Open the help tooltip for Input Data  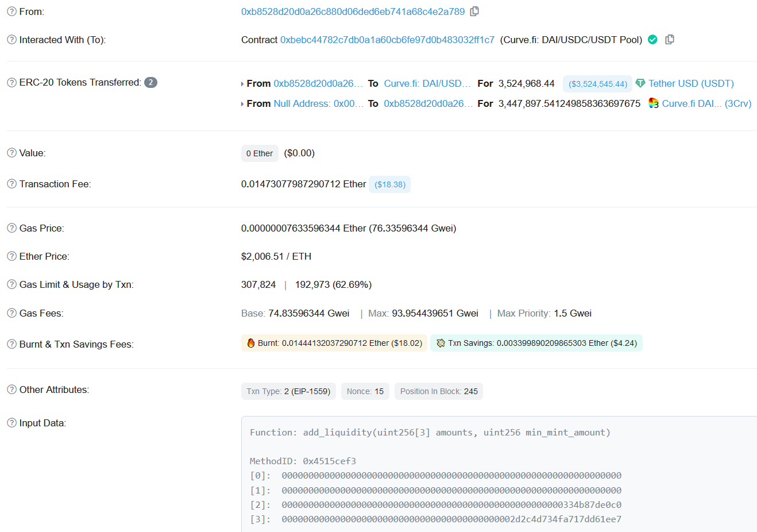tap(11, 422)
